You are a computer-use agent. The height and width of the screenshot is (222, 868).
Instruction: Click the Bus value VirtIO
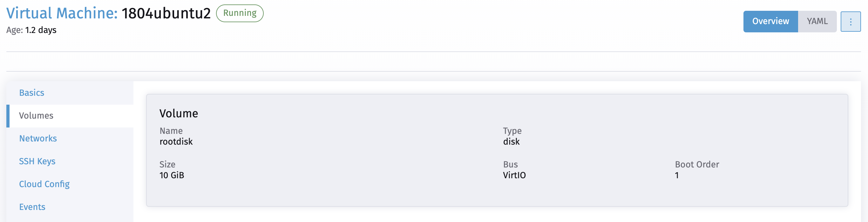click(514, 175)
